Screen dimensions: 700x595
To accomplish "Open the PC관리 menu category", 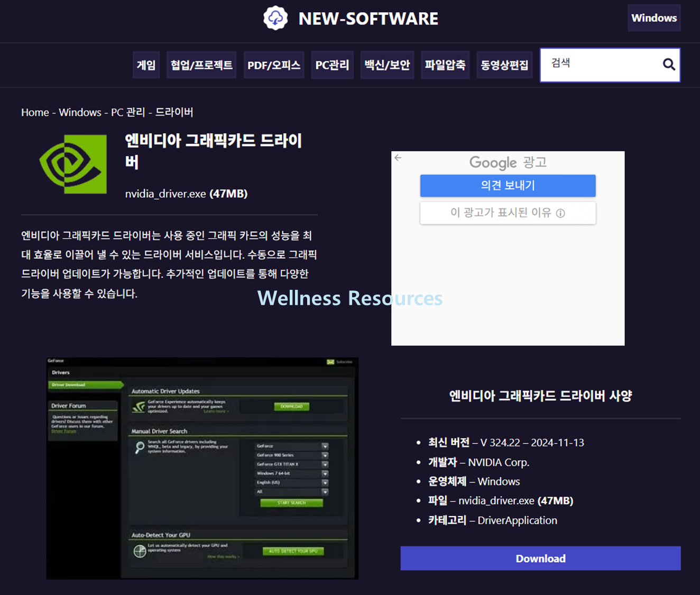I will tap(332, 65).
